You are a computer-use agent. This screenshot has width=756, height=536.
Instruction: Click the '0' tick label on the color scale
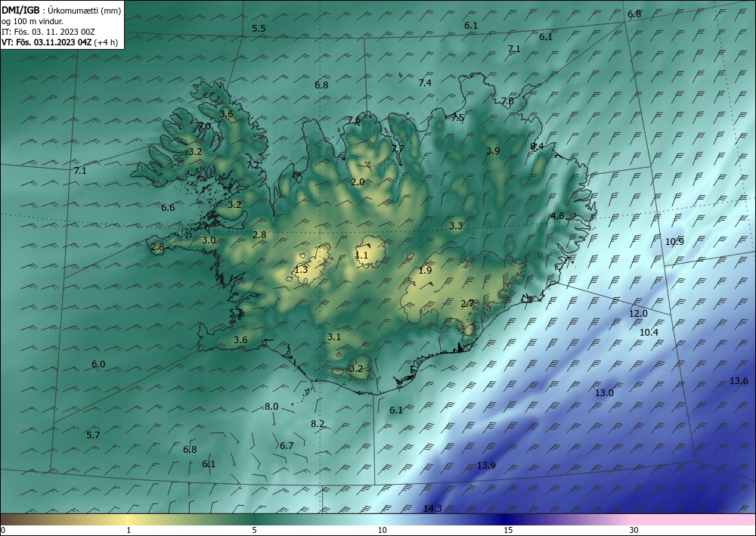click(3, 530)
